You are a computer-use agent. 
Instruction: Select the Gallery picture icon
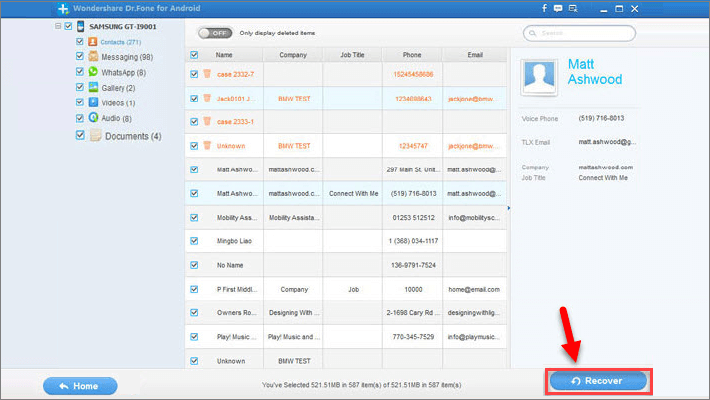pos(93,87)
